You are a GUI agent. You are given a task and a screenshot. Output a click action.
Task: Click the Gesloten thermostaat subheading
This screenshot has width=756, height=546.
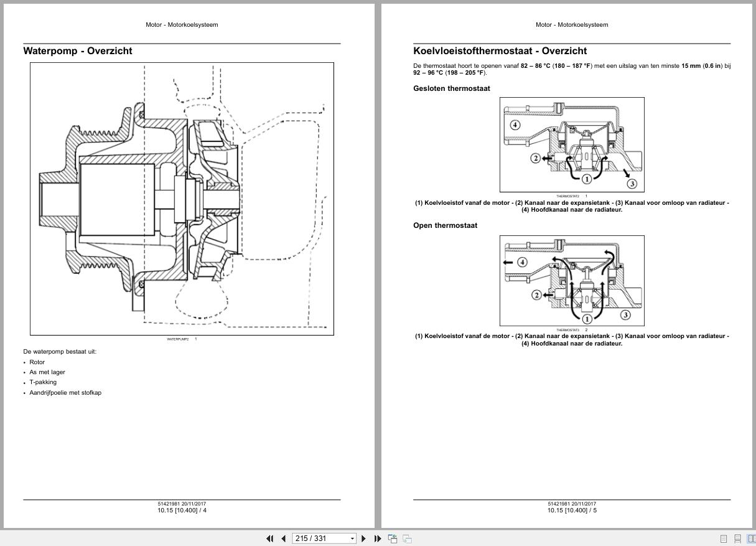pyautogui.click(x=452, y=88)
